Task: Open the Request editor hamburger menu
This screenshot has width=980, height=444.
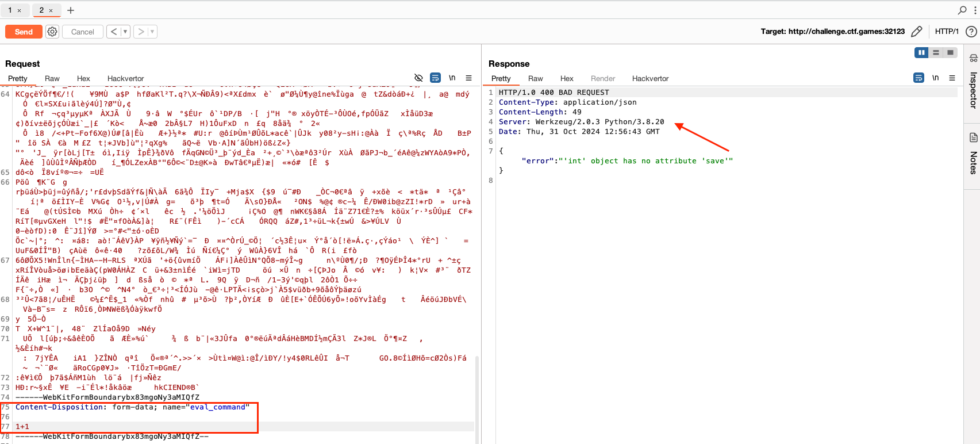Action: (469, 78)
